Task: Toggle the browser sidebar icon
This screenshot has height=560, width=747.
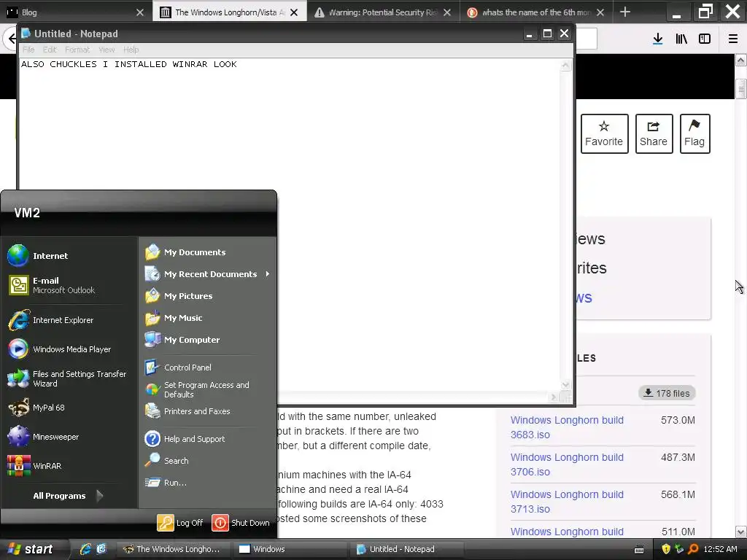Action: (705, 39)
